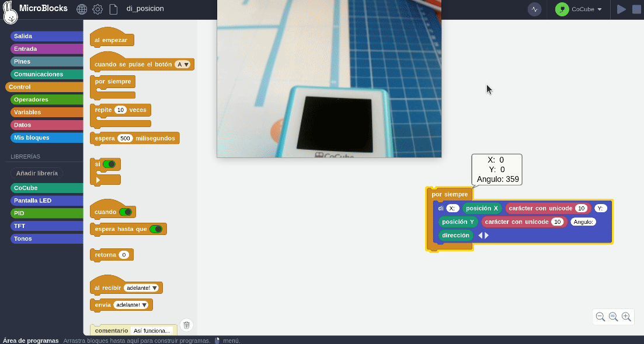644x344 pixels.
Task: Click the trash can icon
Action: coord(186,325)
